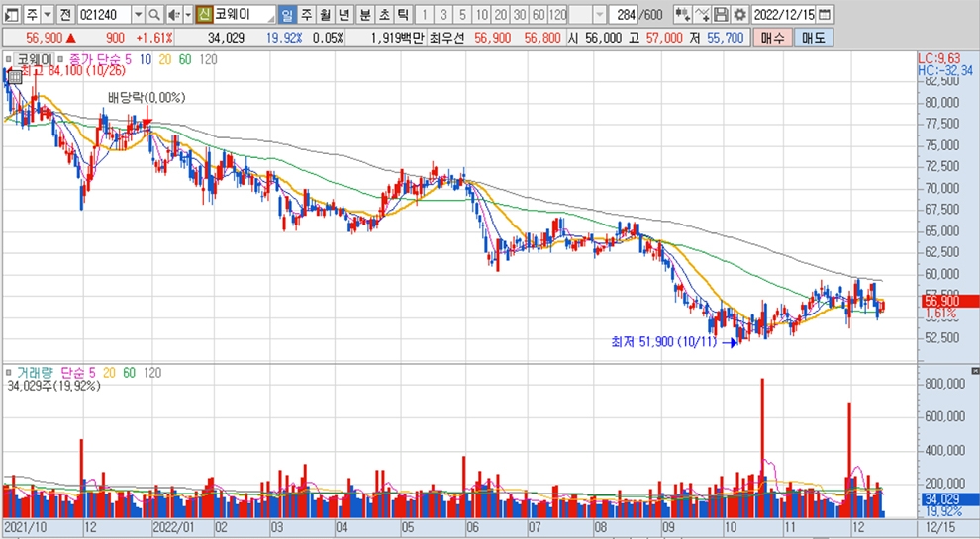Click the small grid icon on chart
This screenshot has width=980, height=539.
coord(15,76)
